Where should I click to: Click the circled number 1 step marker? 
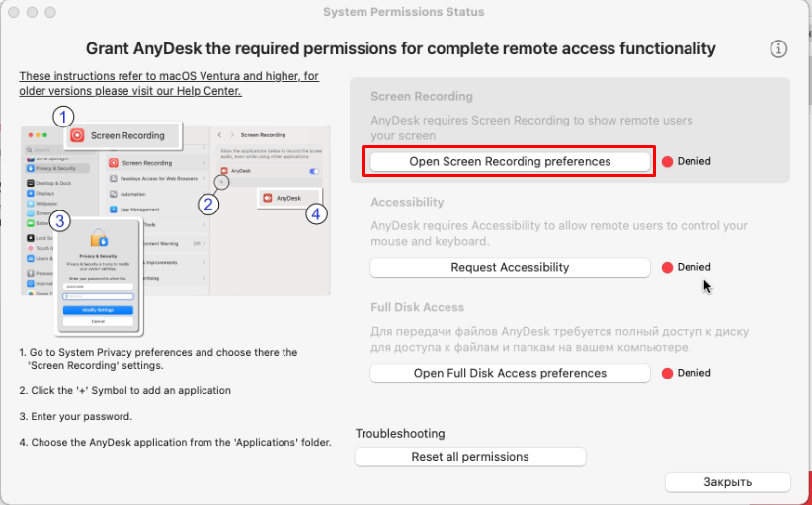click(x=64, y=117)
